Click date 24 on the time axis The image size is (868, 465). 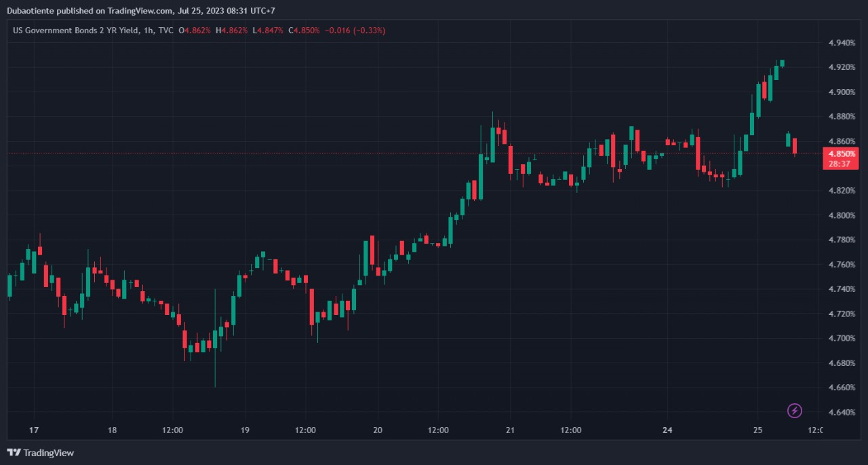667,430
